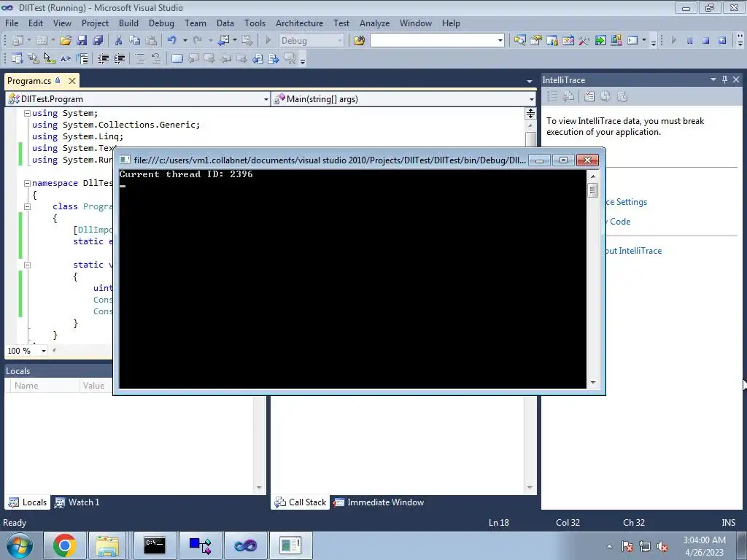Click the Open File folder icon

[x=65, y=41]
